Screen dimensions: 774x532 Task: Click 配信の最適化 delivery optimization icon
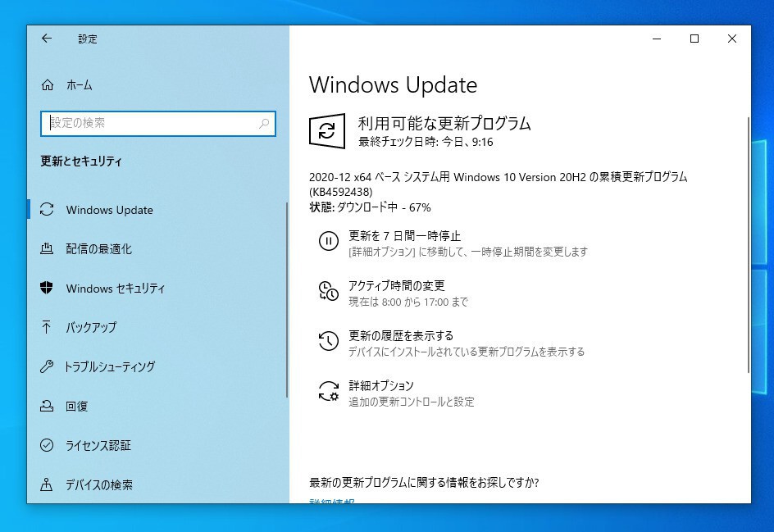47,248
